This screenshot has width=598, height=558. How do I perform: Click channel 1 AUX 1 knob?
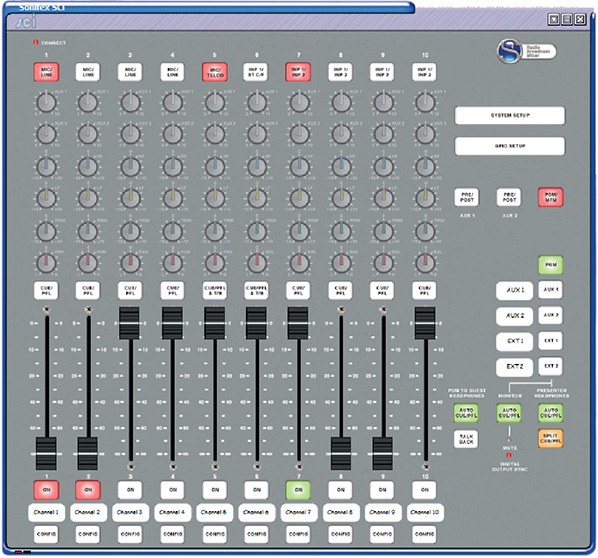[46, 102]
